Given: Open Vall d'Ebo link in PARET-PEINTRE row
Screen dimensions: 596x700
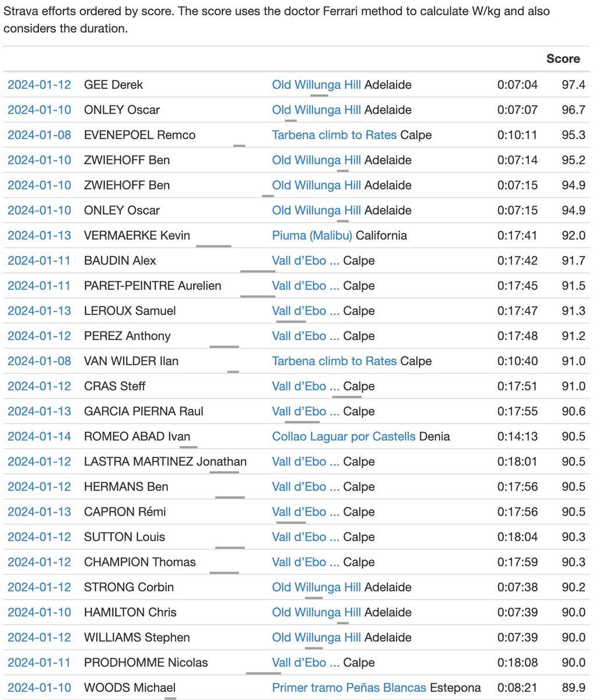Looking at the screenshot, I should (x=306, y=285).
